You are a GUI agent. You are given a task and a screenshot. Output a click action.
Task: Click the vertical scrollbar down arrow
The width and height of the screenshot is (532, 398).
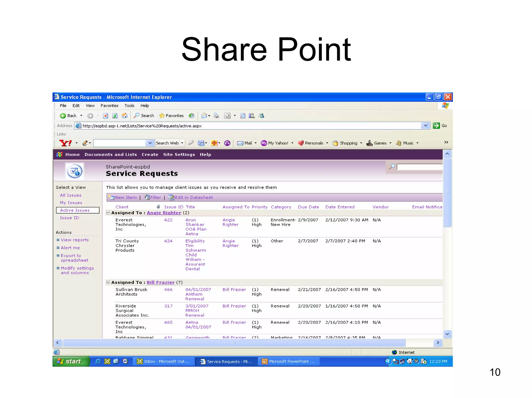pos(447,334)
